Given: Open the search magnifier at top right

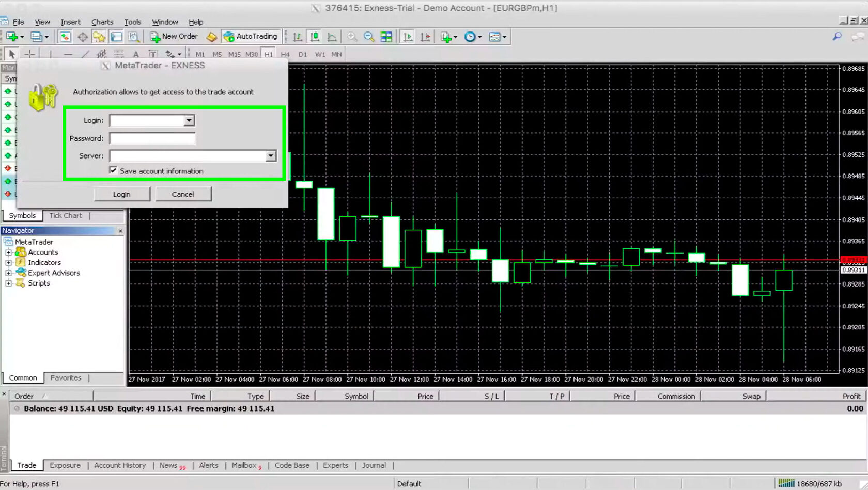Looking at the screenshot, I should (837, 37).
